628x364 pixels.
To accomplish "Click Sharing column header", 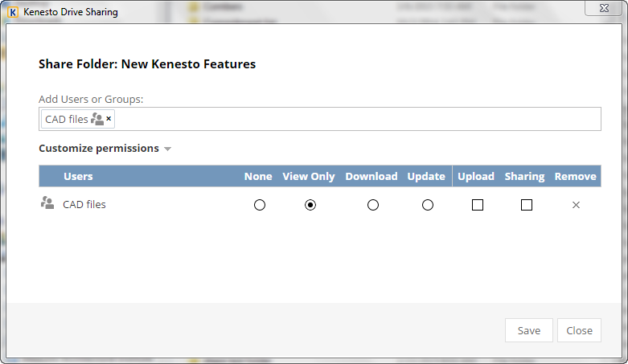I will tap(524, 177).
